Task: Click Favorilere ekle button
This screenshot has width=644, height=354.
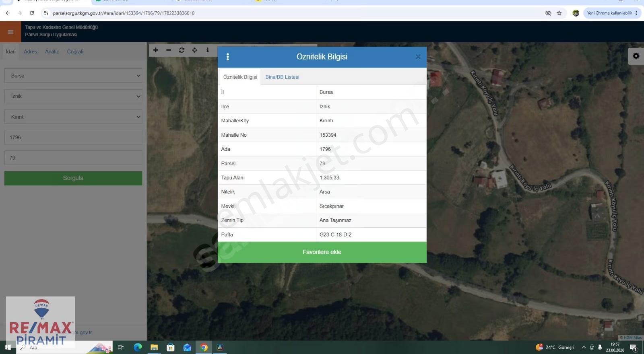Action: [322, 252]
